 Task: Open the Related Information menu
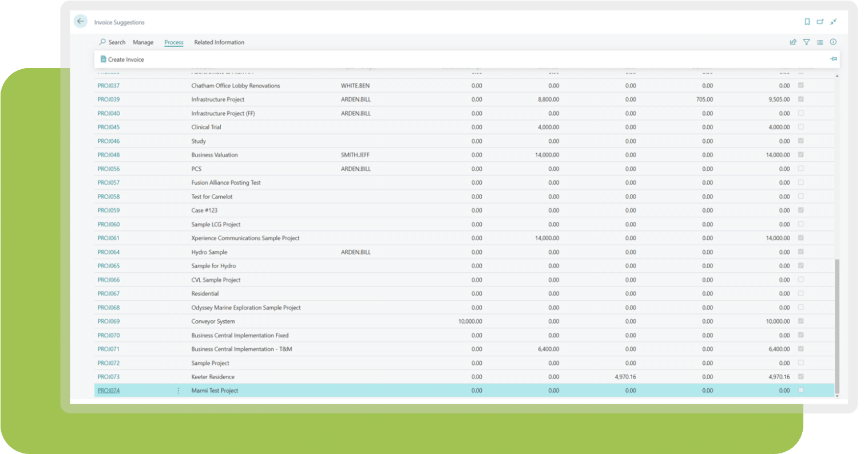pyautogui.click(x=219, y=42)
